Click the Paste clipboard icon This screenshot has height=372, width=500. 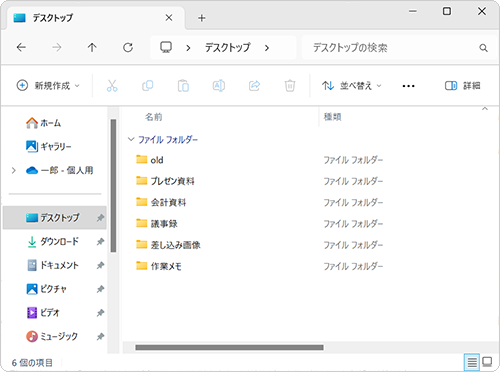pyautogui.click(x=183, y=86)
